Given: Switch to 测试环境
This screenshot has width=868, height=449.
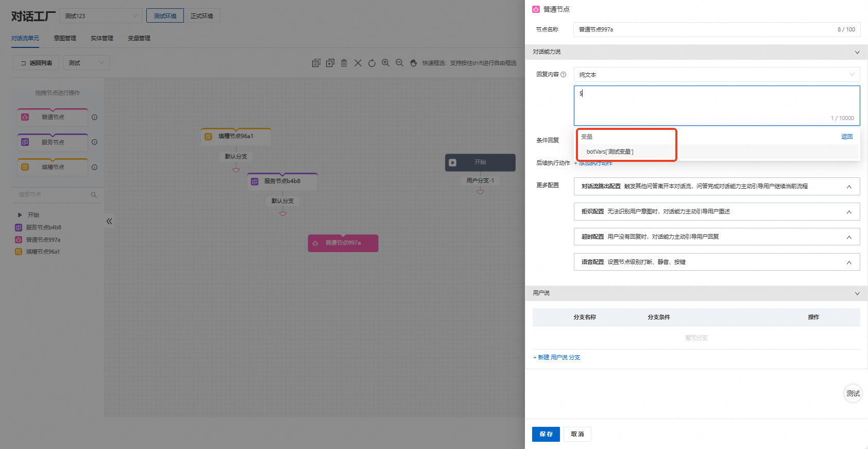Looking at the screenshot, I should (x=165, y=16).
